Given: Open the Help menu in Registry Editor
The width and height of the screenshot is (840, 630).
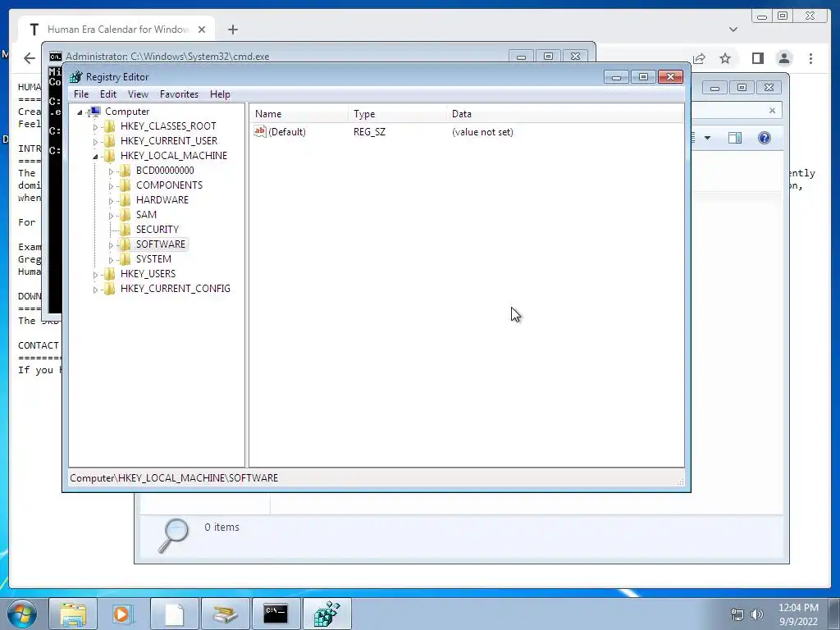Looking at the screenshot, I should click(220, 94).
